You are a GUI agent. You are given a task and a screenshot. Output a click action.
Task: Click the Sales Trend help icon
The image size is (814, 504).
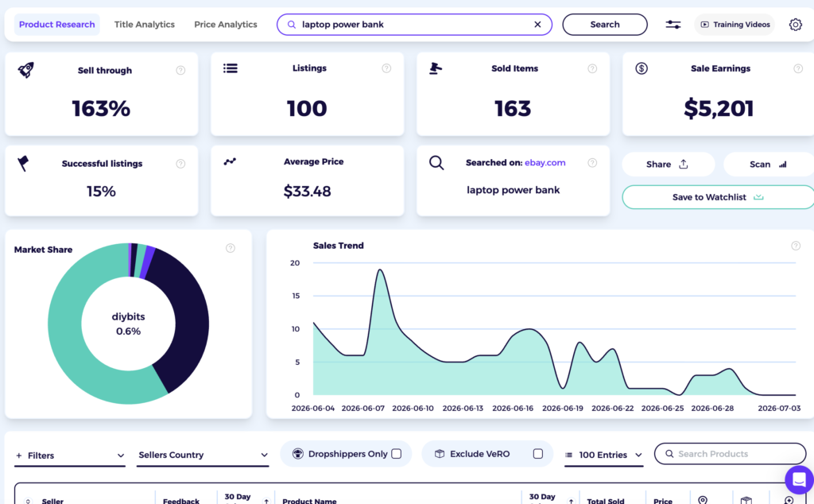(x=795, y=246)
